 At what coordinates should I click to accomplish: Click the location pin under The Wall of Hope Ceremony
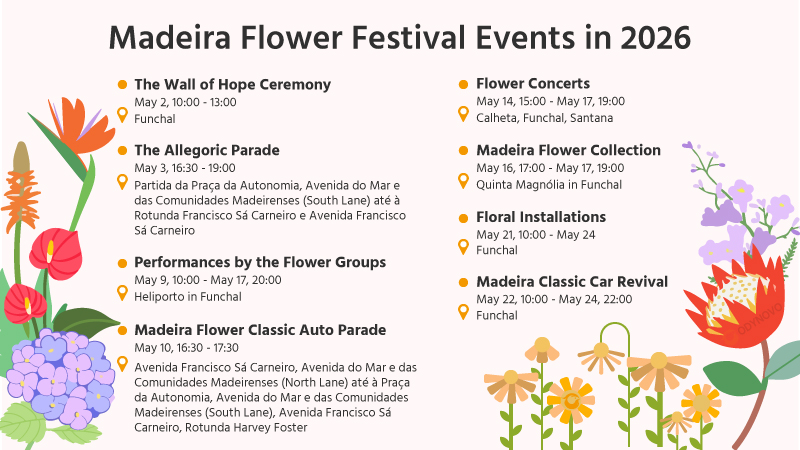click(122, 115)
